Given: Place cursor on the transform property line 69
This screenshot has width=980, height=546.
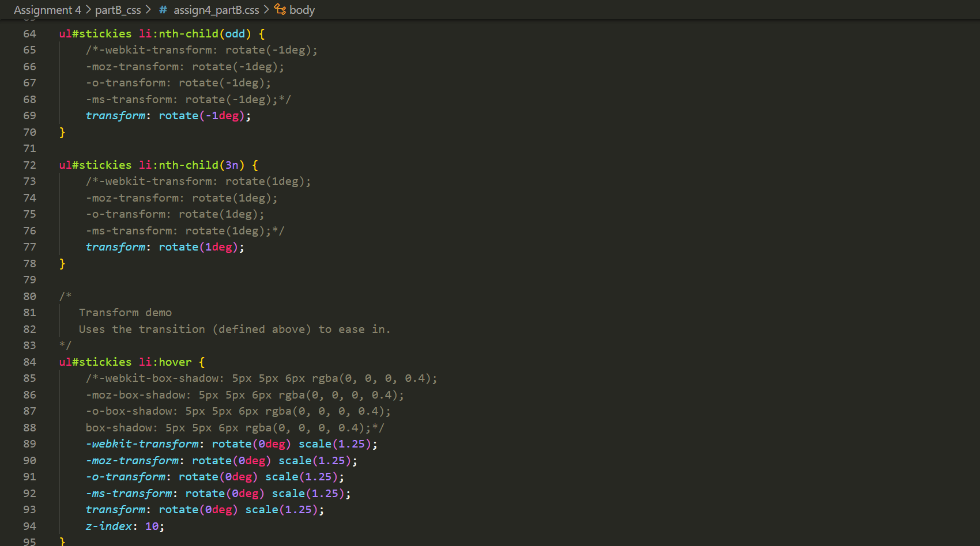Looking at the screenshot, I should (115, 115).
